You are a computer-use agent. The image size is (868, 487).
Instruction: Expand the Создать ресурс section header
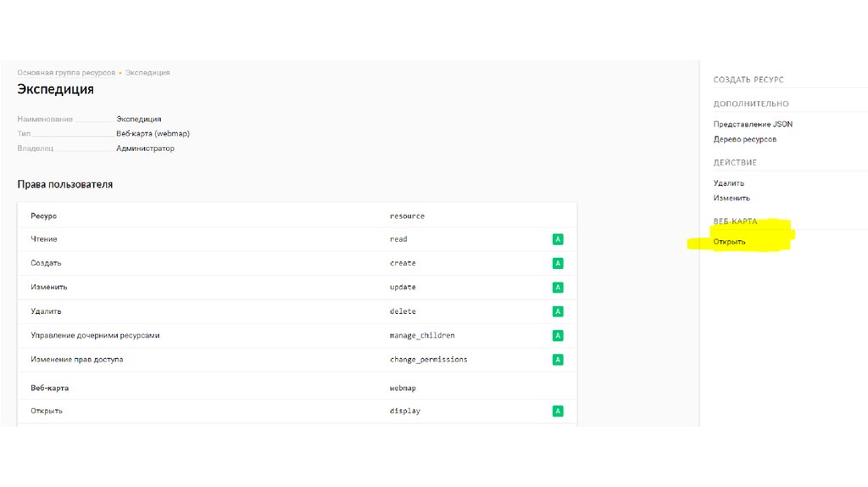click(x=748, y=80)
